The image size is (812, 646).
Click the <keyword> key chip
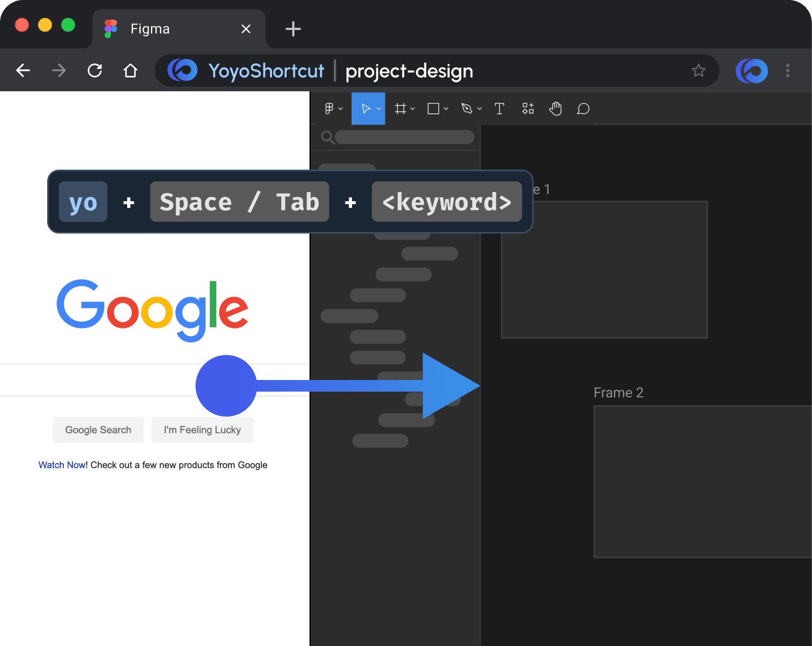click(x=447, y=202)
